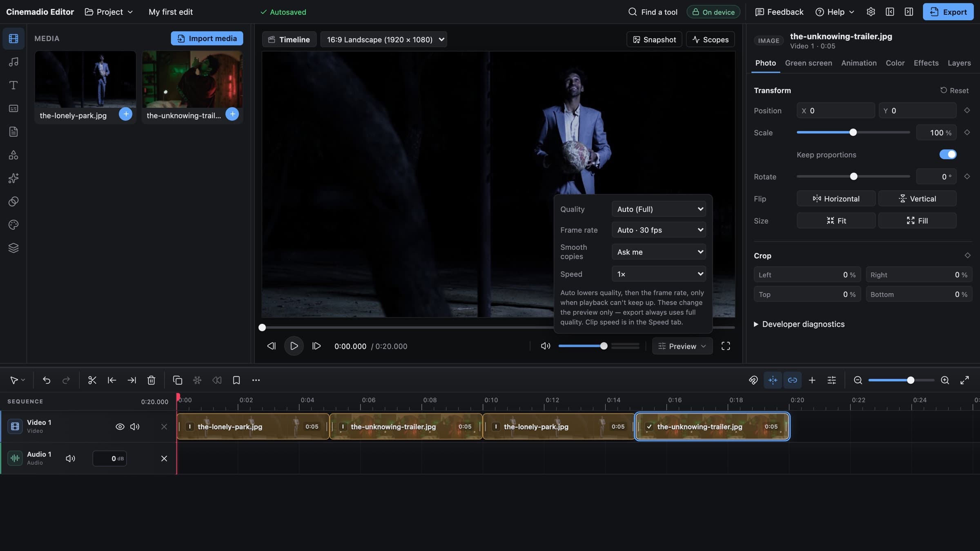980x551 pixels.
Task: Enter fullscreen preview
Action: pyautogui.click(x=726, y=346)
